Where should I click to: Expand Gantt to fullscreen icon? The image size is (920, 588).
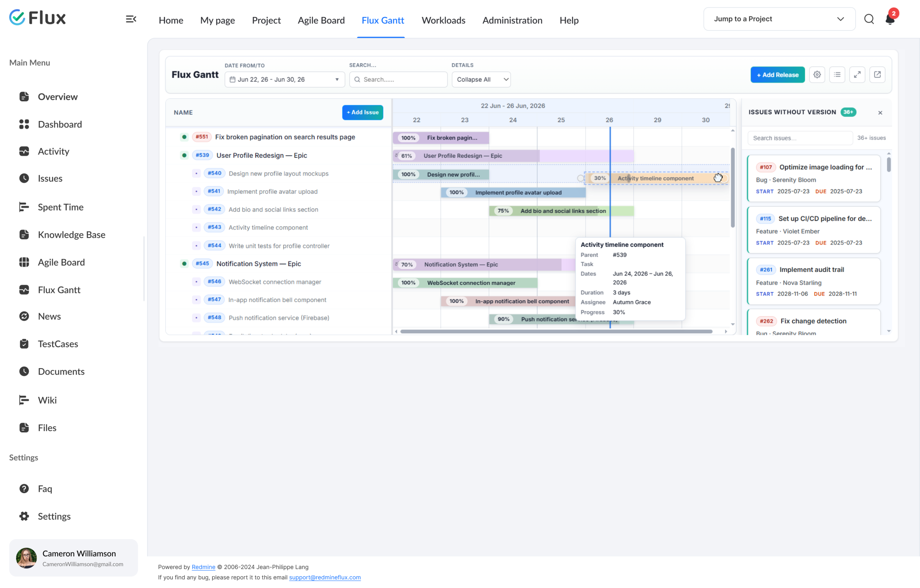pyautogui.click(x=857, y=74)
